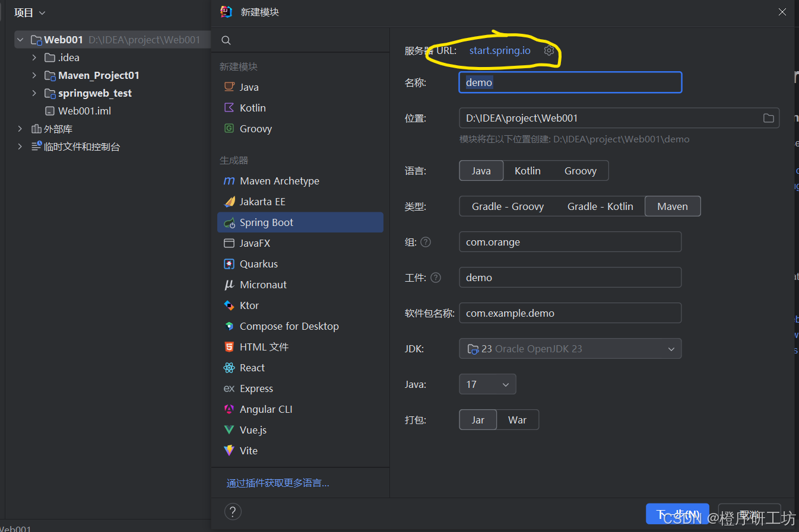The width and height of the screenshot is (799, 532).
Task: Click the 软件包名称 field
Action: (x=570, y=313)
